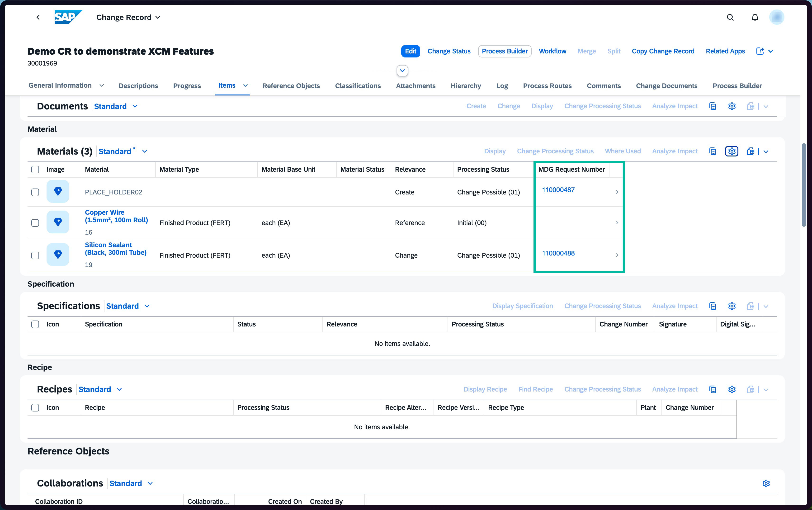This screenshot has width=812, height=510.
Task: Open Recipes Standard view dropdown
Action: pyautogui.click(x=119, y=390)
